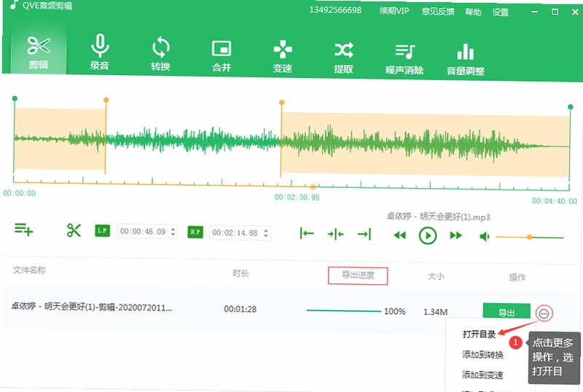This screenshot has height=392, width=583.
Task: Mute with the speaker volume icon
Action: click(485, 236)
